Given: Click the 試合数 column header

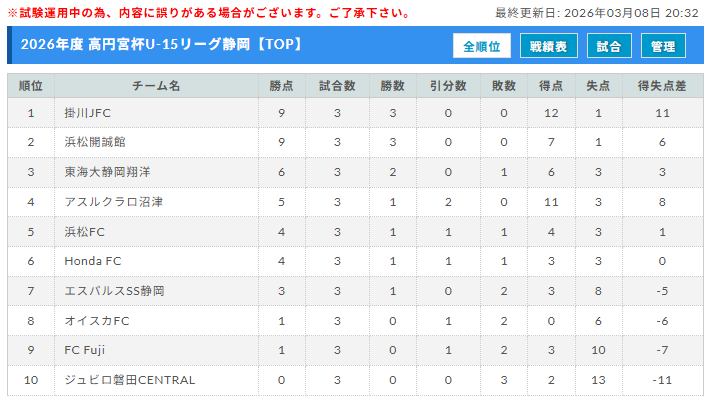Looking at the screenshot, I should pyautogui.click(x=338, y=86).
